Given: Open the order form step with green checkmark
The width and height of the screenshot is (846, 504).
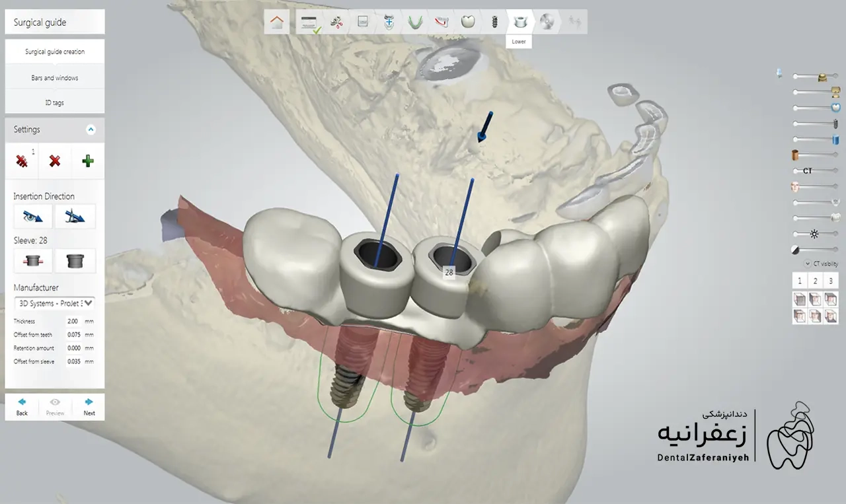Looking at the screenshot, I should [x=309, y=22].
